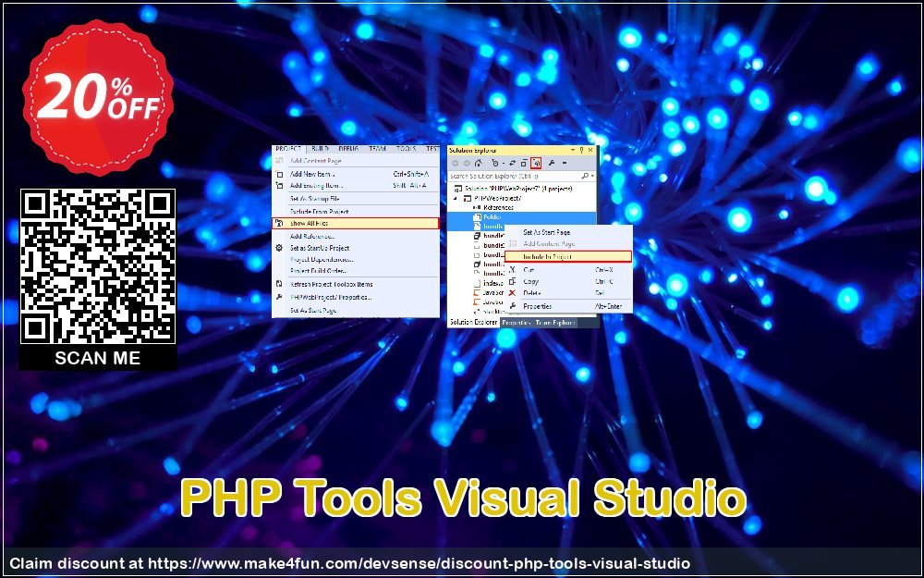Viewport: 924px width, 578px height.
Task: Select the Folder item in the tree
Action: (x=488, y=217)
